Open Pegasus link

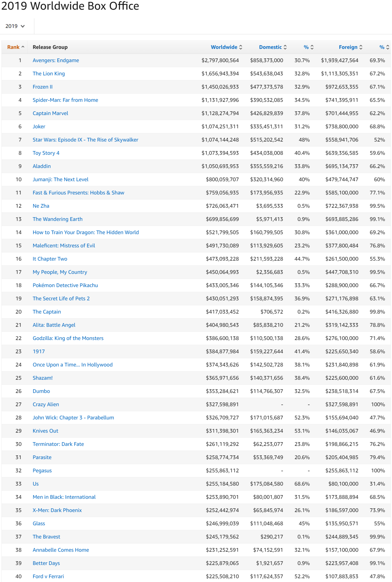pos(42,471)
